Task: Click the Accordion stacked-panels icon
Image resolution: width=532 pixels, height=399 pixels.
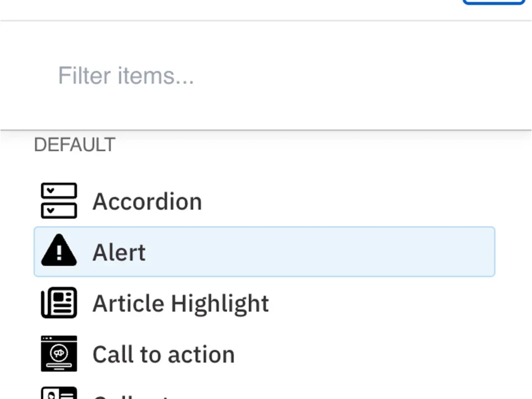Action: 59,201
